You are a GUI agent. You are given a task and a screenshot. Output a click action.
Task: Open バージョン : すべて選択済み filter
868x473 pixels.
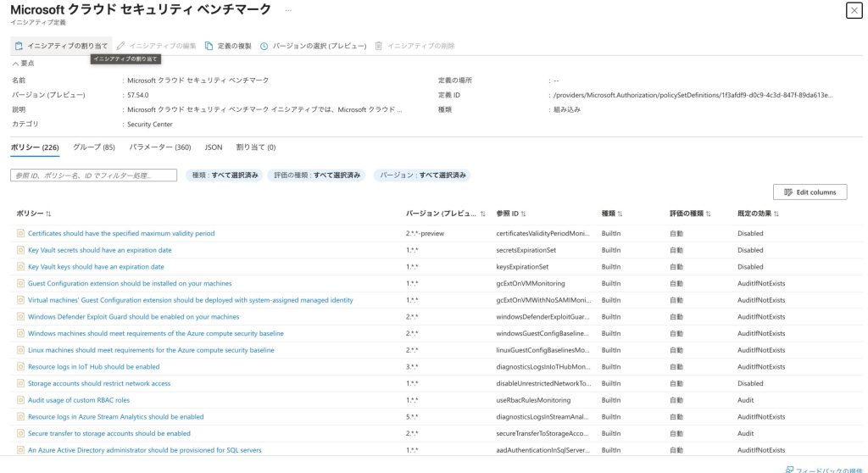click(422, 175)
